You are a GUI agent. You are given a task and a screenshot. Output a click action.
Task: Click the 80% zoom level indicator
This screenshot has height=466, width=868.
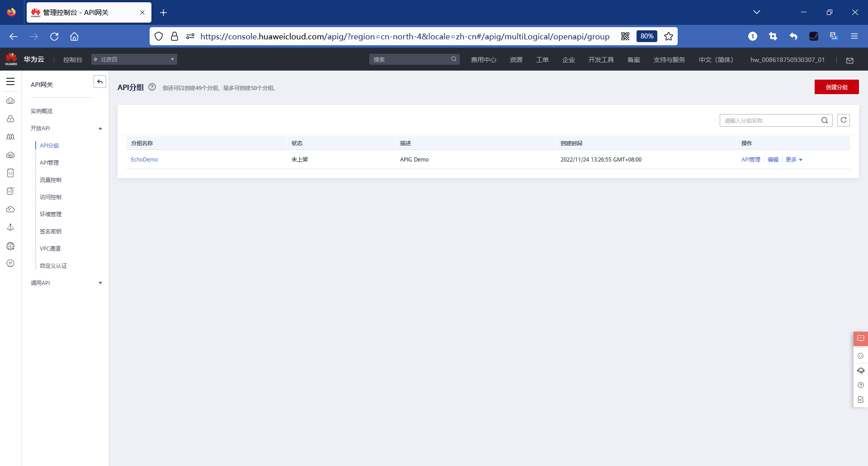point(647,36)
